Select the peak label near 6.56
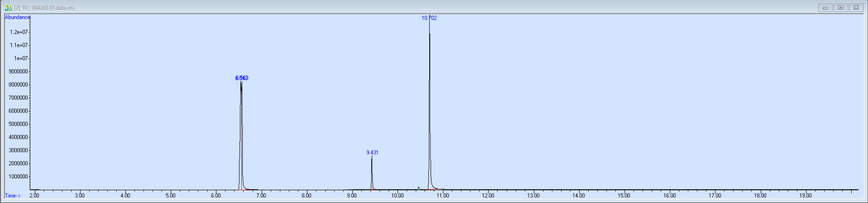 tap(242, 78)
